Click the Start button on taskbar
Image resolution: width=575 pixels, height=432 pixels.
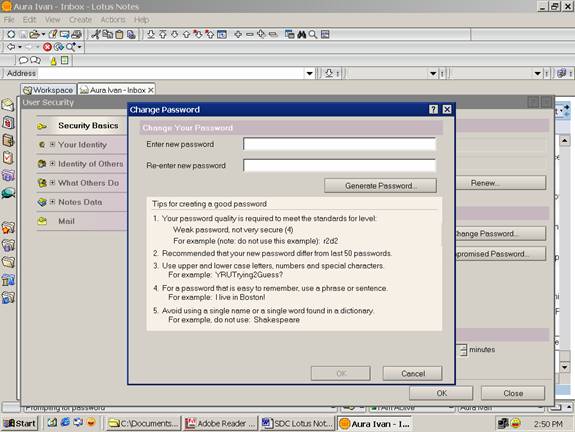(20, 423)
